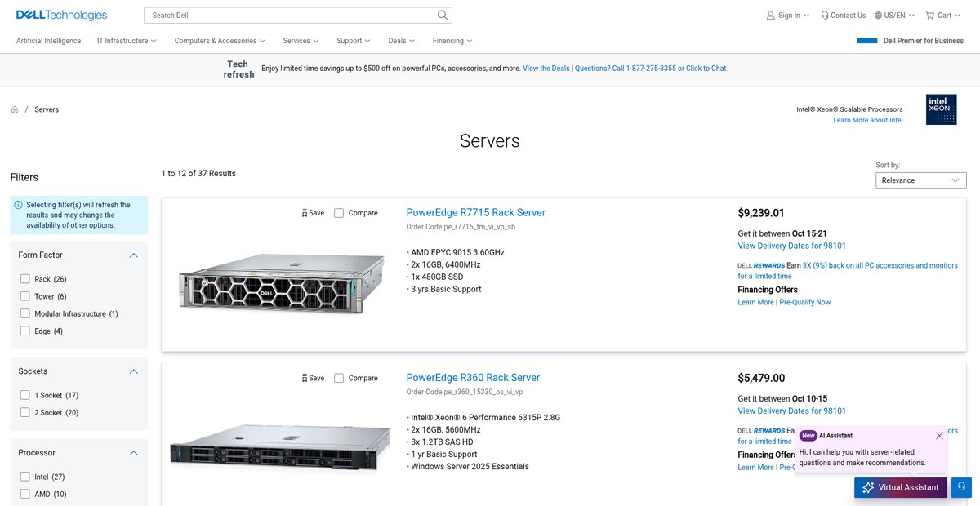
Task: Open PowerEdge R360 Rack Server title
Action: click(473, 378)
